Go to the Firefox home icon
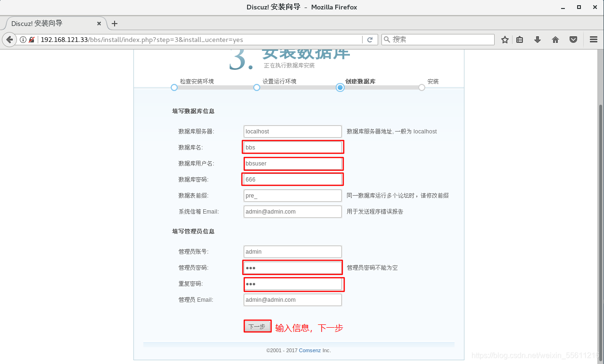 [x=555, y=40]
